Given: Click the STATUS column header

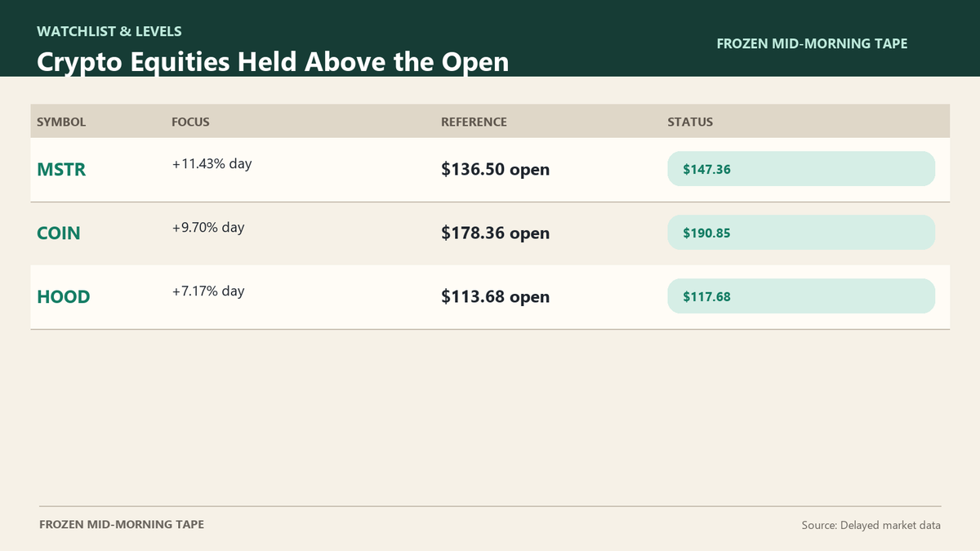Looking at the screenshot, I should [690, 122].
